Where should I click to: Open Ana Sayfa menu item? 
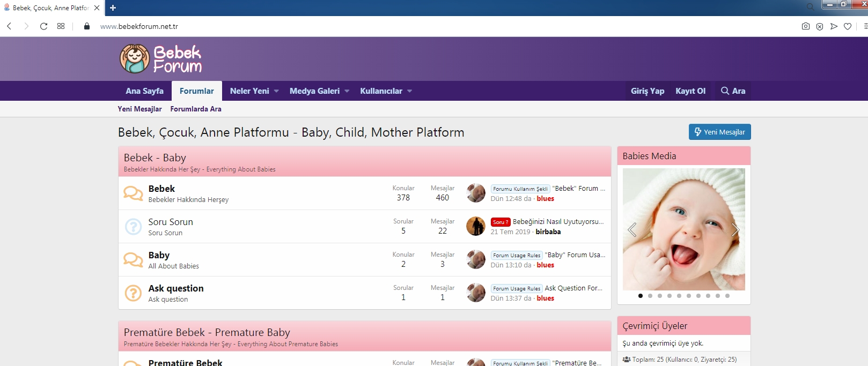144,91
